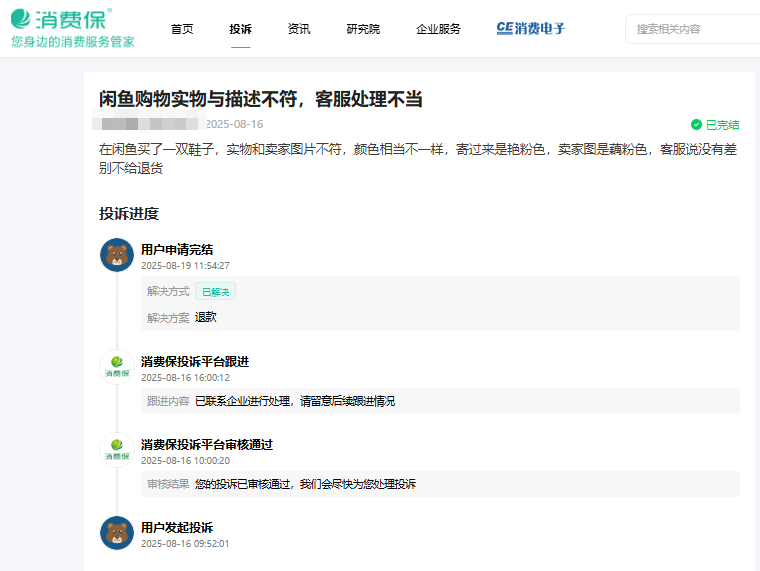760x571 pixels.
Task: Click the slogan 您身边的消费服务管家
Action: click(x=73, y=42)
